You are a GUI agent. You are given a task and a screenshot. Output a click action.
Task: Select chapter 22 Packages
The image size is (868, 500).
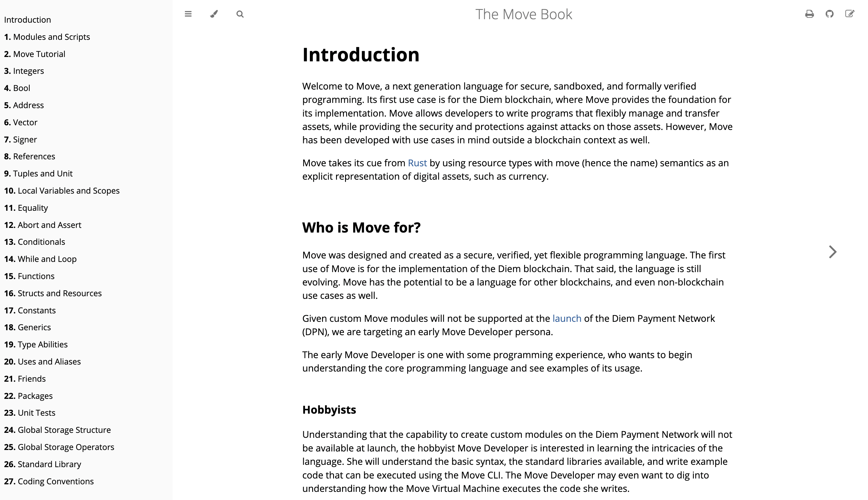click(28, 396)
